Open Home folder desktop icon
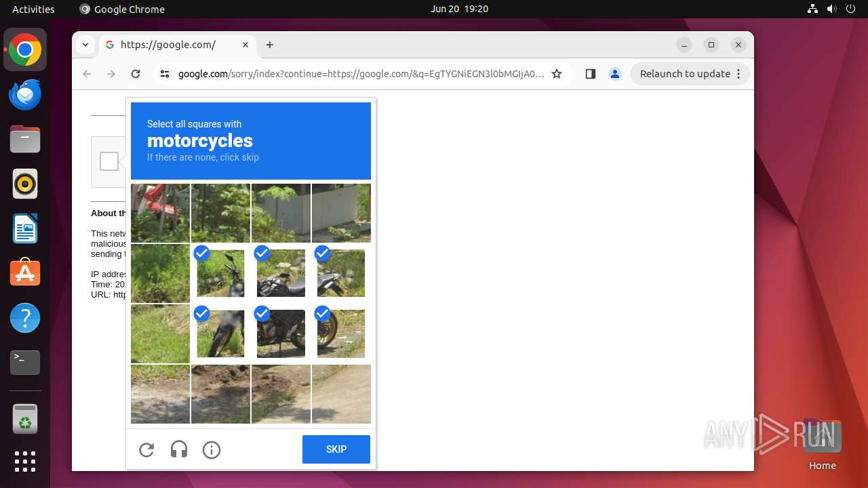Viewport: 868px width, 488px height. point(822,445)
